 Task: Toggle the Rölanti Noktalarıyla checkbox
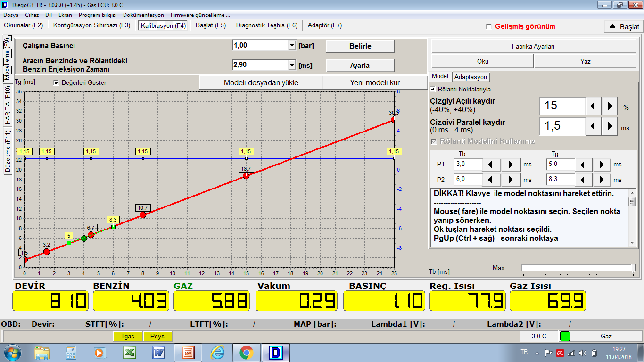tap(433, 89)
